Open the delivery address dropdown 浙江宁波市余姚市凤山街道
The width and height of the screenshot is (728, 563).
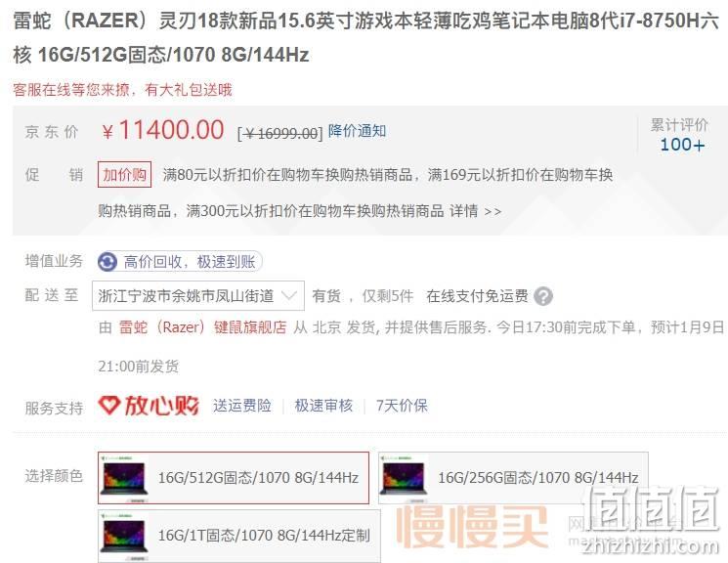tap(198, 296)
